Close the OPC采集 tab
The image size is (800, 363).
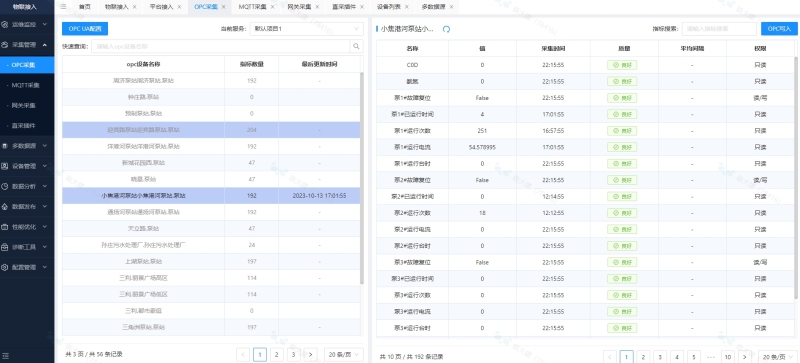point(223,7)
